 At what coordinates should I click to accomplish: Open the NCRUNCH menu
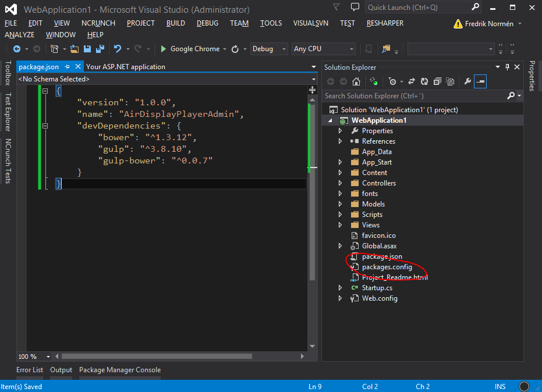[98, 23]
